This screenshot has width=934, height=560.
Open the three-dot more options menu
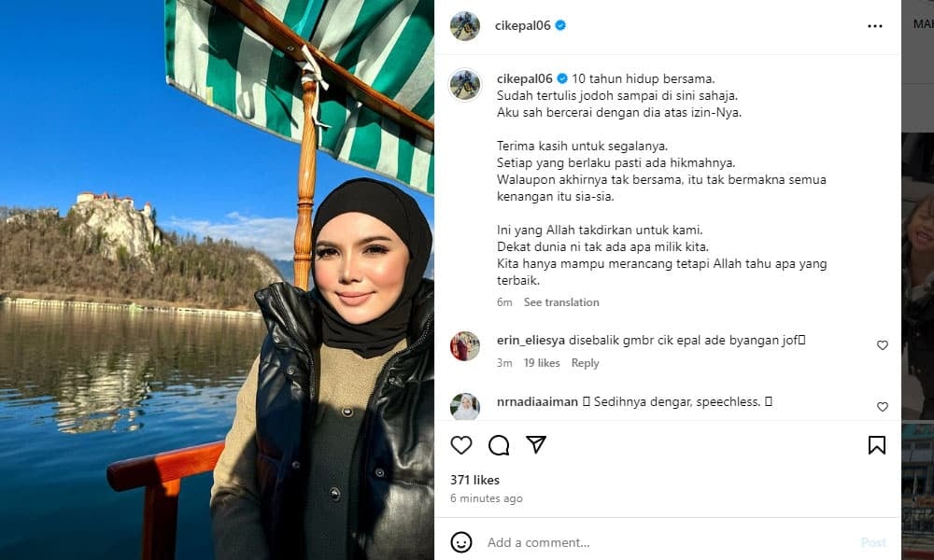[x=874, y=26]
